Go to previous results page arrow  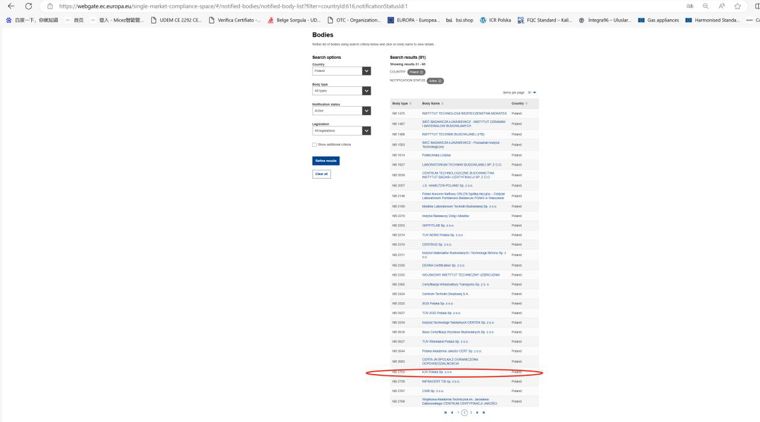pyautogui.click(x=452, y=413)
